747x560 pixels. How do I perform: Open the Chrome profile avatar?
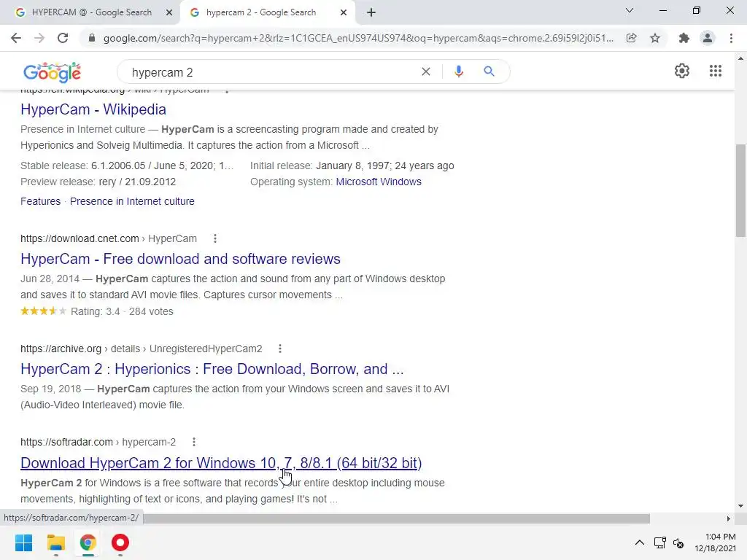(x=708, y=38)
